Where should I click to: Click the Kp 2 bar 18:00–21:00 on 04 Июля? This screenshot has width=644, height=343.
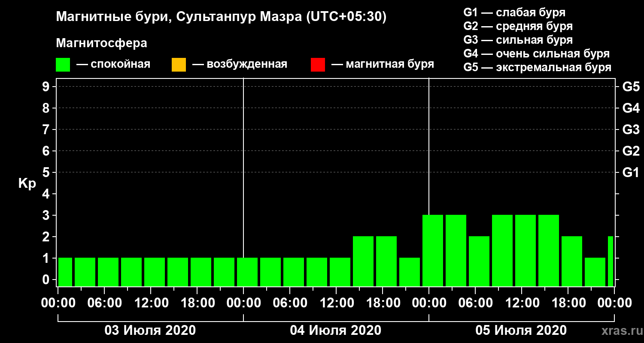[x=386, y=261]
